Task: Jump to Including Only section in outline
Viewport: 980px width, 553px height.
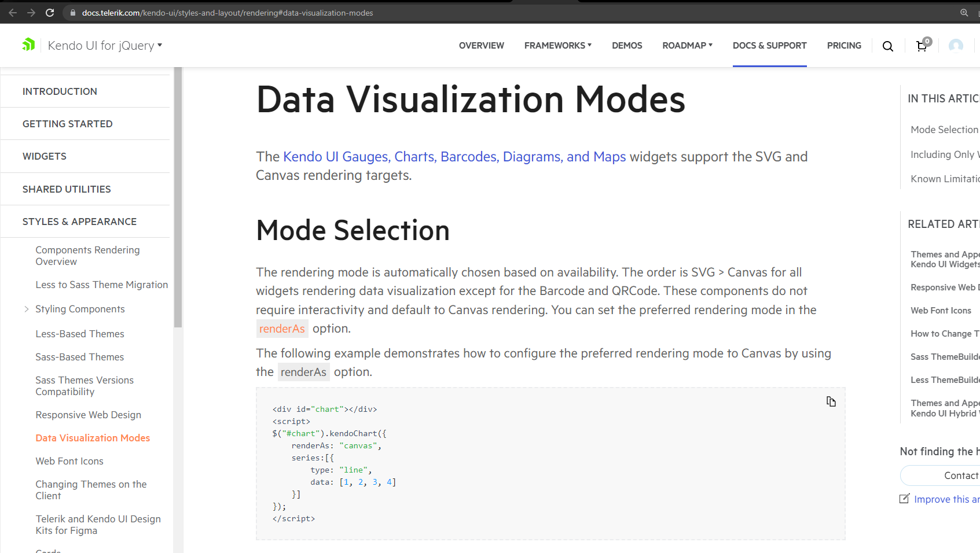Action: point(945,154)
